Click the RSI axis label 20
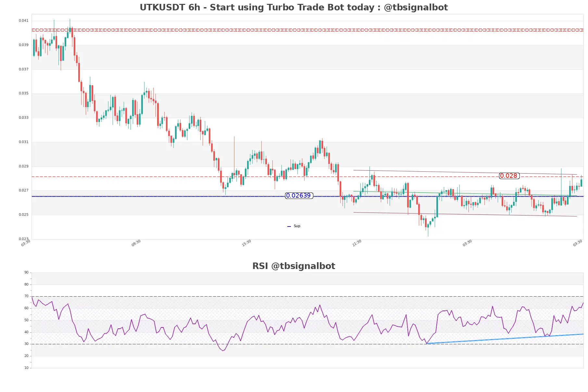 (26, 356)
